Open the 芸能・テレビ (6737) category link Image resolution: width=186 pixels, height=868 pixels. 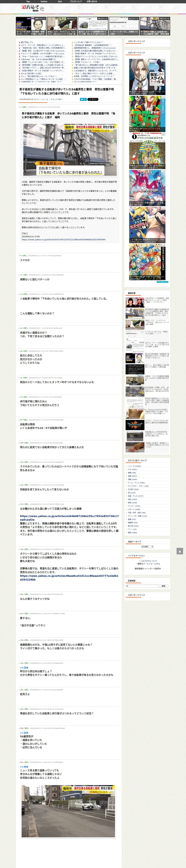point(136,496)
